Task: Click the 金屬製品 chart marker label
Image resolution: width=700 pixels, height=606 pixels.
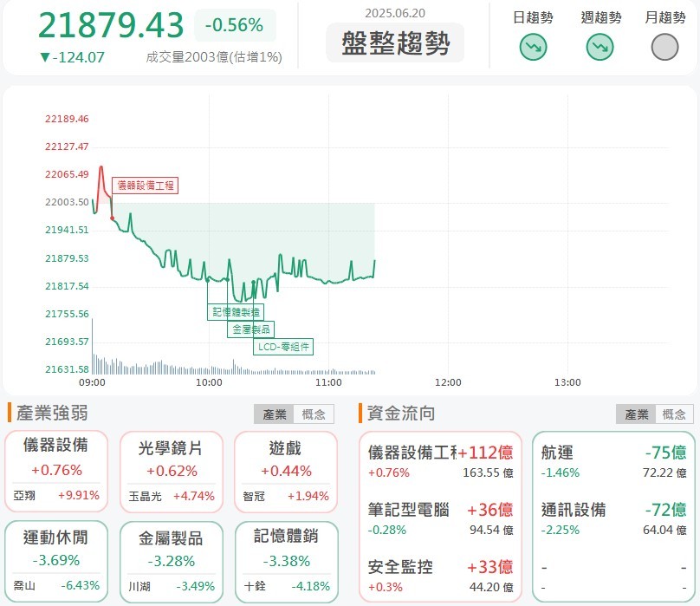Action: point(251,329)
